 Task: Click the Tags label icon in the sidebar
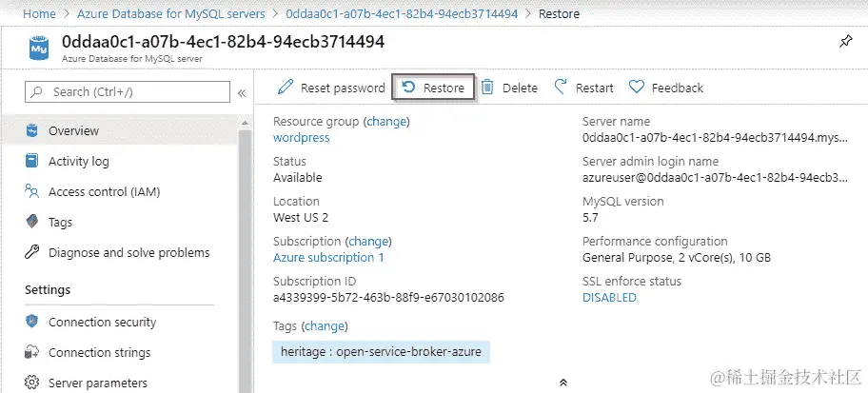[32, 222]
